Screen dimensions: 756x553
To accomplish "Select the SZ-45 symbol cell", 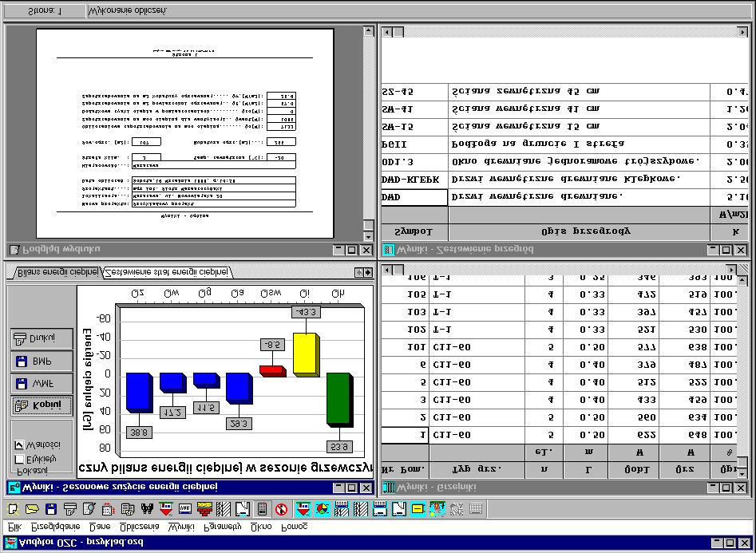I will point(414,92).
